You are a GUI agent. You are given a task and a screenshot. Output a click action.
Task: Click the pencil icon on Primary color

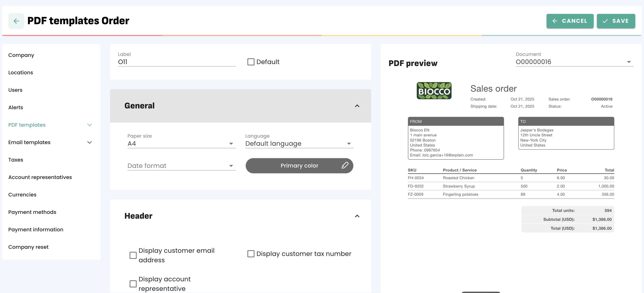tap(345, 165)
